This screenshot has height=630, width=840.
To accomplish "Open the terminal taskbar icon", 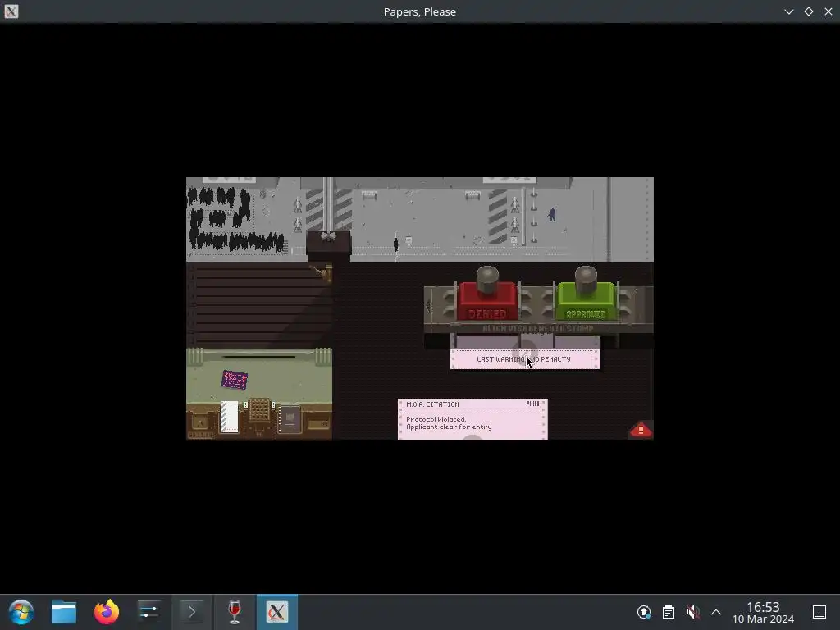I will click(192, 612).
